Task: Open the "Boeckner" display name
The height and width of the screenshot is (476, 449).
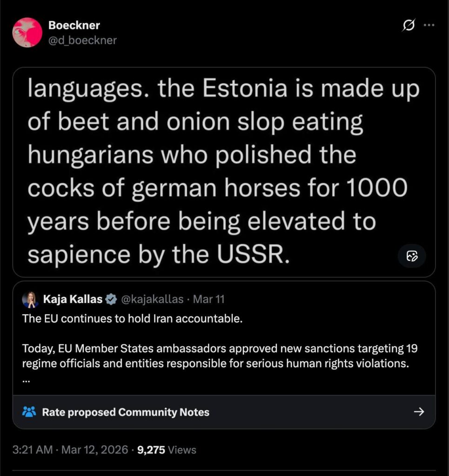Action: click(x=74, y=25)
